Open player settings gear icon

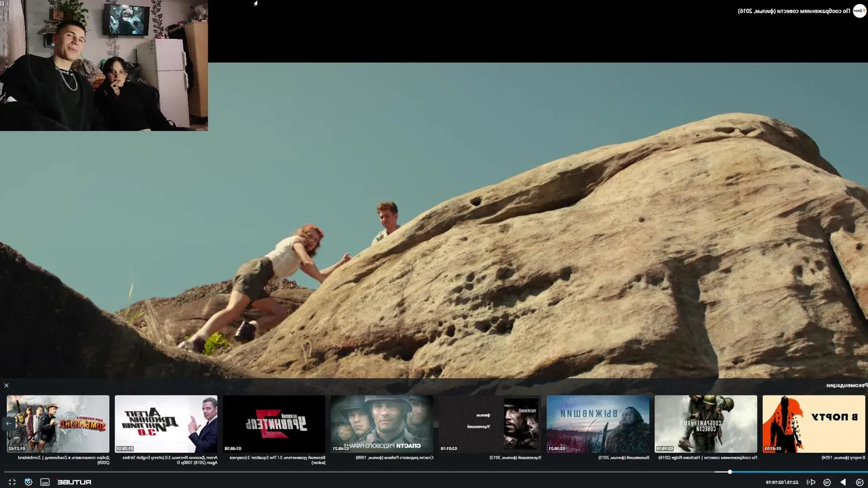point(28,482)
